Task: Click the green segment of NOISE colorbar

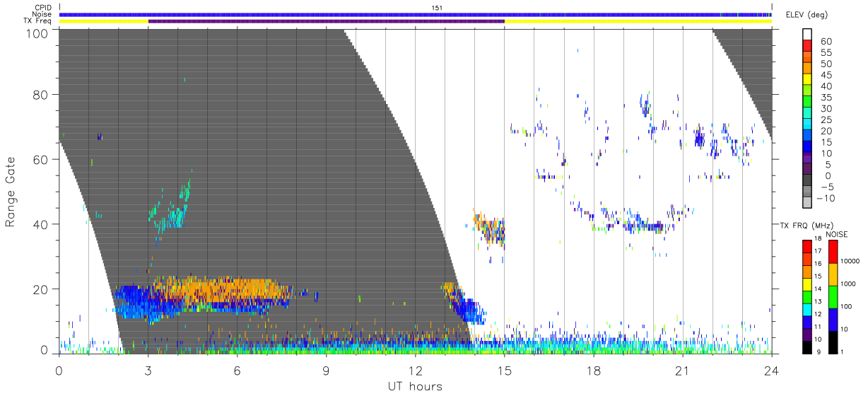Action: point(833,297)
